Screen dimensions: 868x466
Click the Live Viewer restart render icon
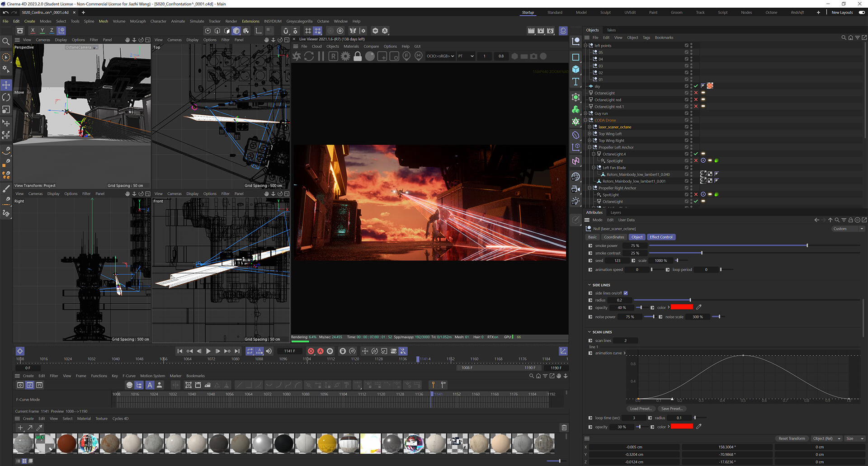click(x=309, y=56)
